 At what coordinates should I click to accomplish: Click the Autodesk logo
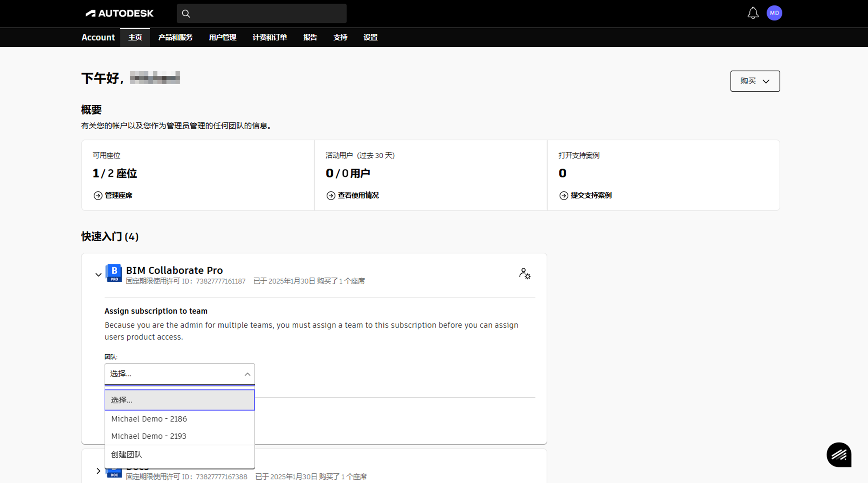pyautogui.click(x=119, y=14)
